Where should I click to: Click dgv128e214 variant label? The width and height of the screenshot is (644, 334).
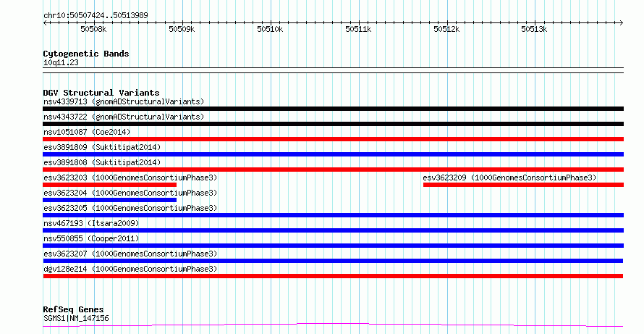click(x=130, y=269)
